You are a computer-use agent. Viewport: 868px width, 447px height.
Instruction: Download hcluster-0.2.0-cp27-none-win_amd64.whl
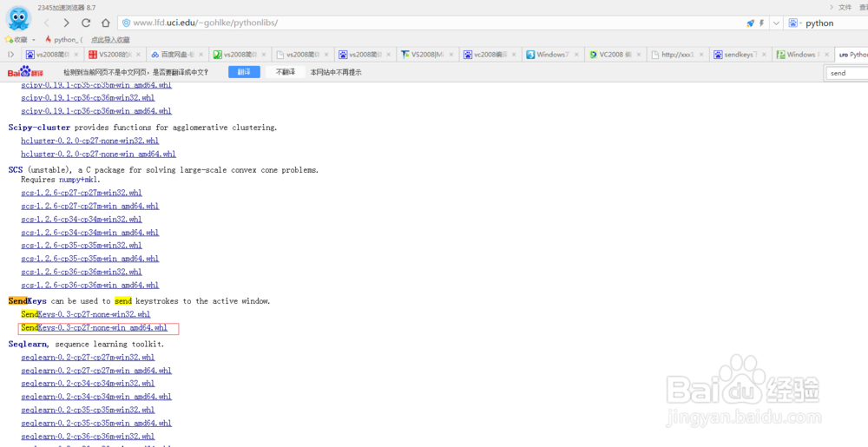99,154
